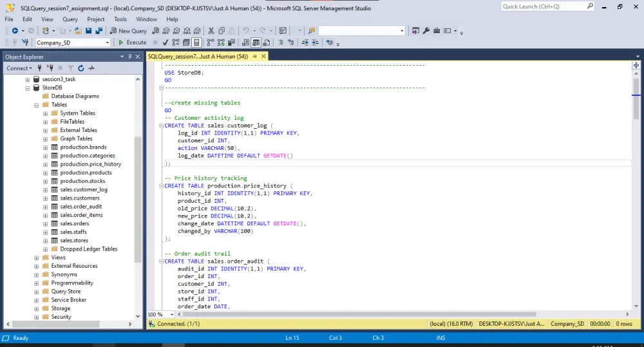Toggle Include Actual Execution Plan
The height and width of the screenshot is (347, 644).
(x=211, y=42)
